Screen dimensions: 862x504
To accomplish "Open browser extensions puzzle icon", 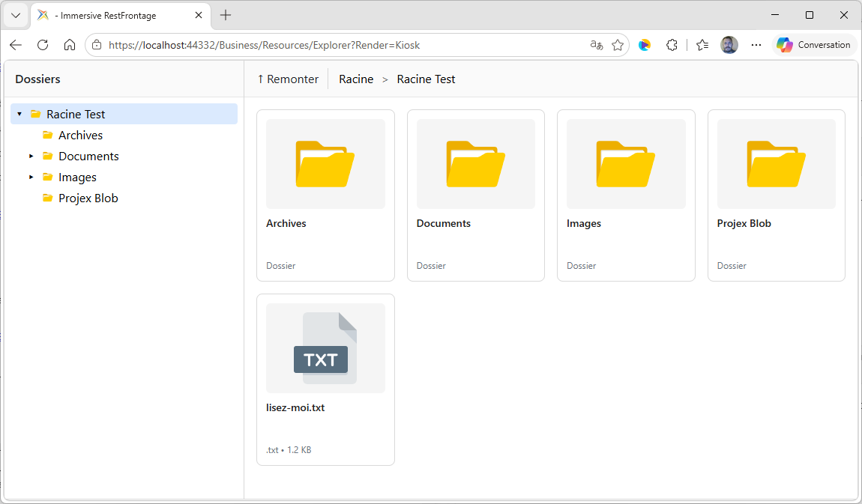I will coord(672,45).
